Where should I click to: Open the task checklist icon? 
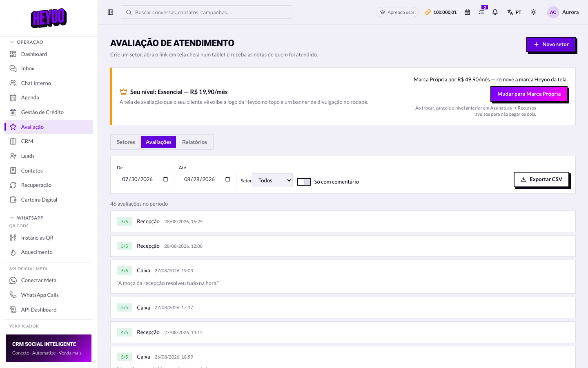(481, 12)
